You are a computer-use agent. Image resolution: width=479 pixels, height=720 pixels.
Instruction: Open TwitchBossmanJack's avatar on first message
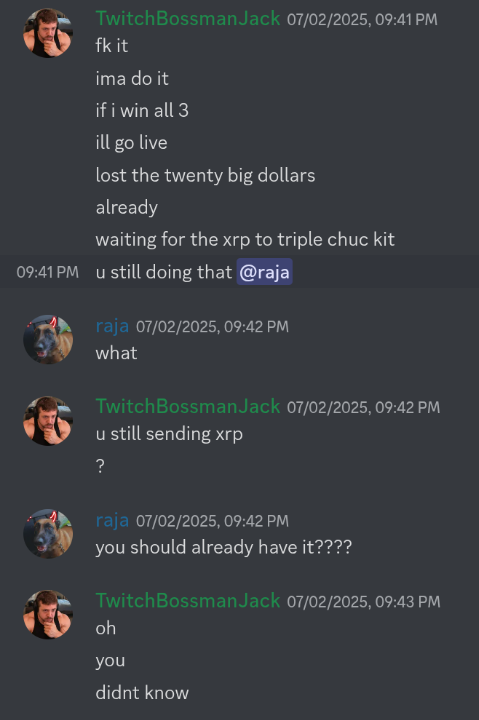coord(48,33)
